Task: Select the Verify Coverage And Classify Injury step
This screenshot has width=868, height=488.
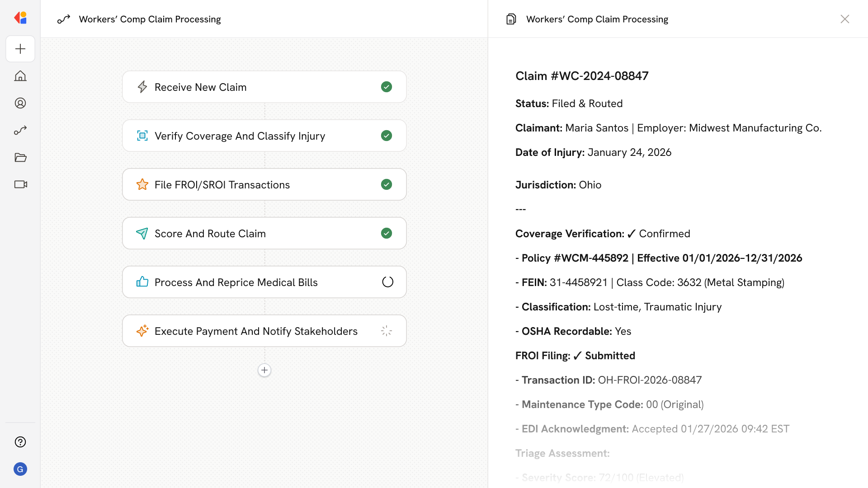Action: pos(240,136)
